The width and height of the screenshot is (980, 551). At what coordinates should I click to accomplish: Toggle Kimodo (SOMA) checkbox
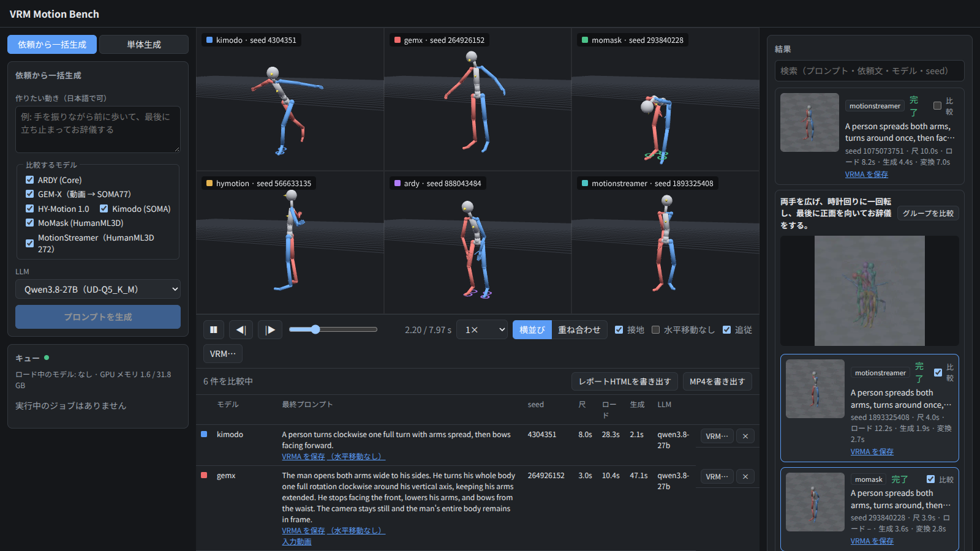click(104, 209)
